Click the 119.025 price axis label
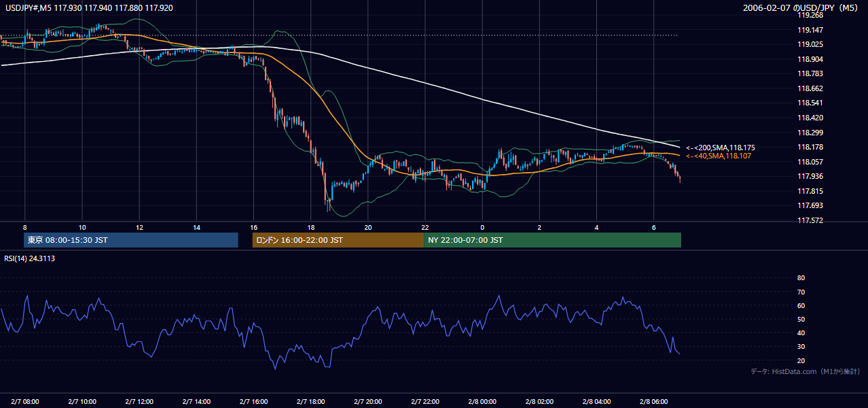The width and height of the screenshot is (868, 408). click(x=810, y=44)
